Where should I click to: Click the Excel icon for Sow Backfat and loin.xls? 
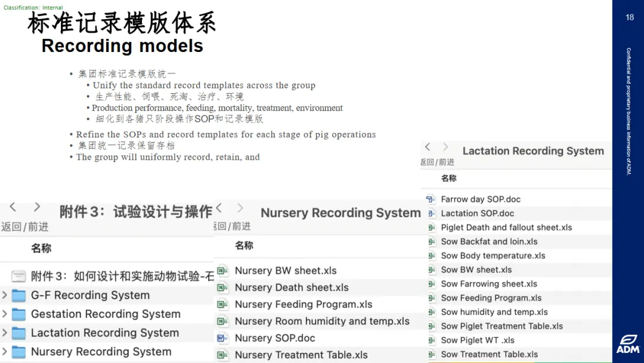pos(431,242)
